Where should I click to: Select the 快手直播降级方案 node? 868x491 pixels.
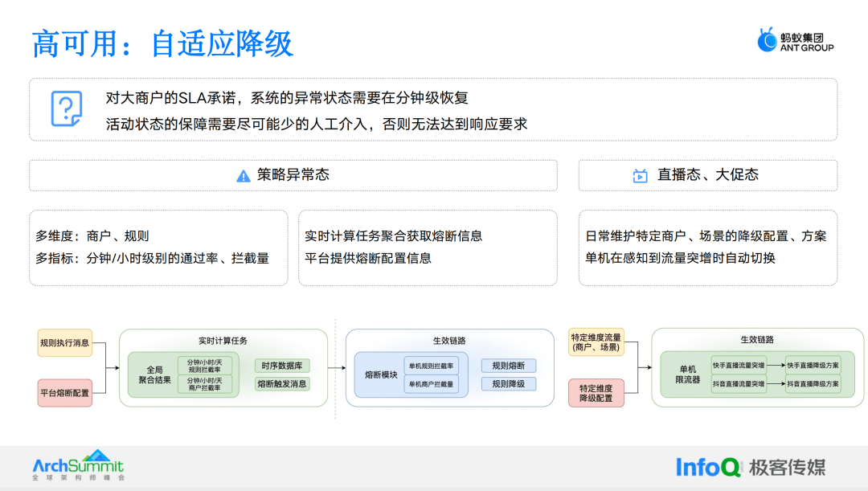[x=813, y=365]
